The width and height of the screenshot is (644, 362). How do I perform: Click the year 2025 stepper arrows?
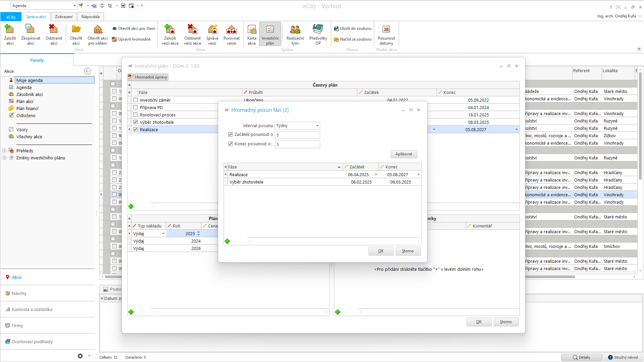click(x=199, y=234)
